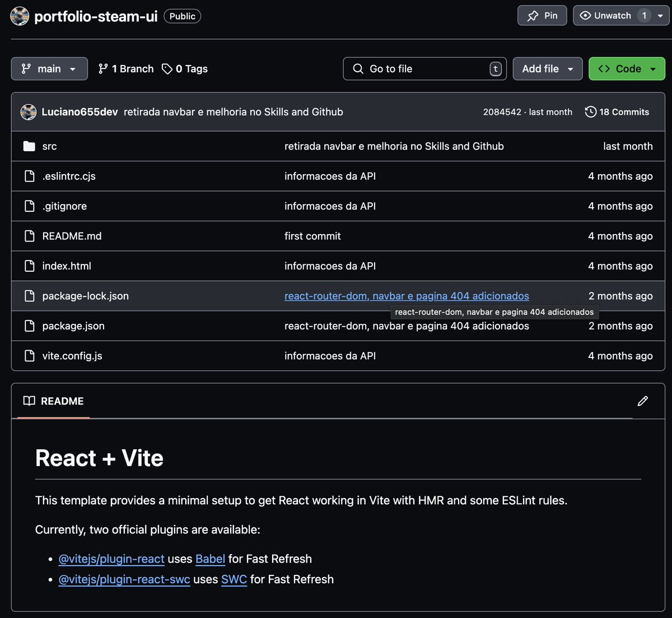Viewport: 672px width, 618px height.
Task: Open the .eslintrc.cjs file
Action: click(69, 176)
